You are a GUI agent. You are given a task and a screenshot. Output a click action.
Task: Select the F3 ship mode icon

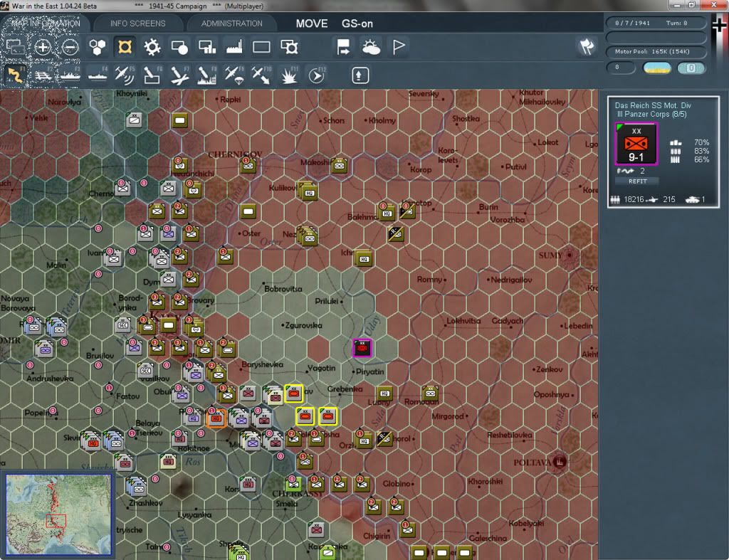(70, 75)
